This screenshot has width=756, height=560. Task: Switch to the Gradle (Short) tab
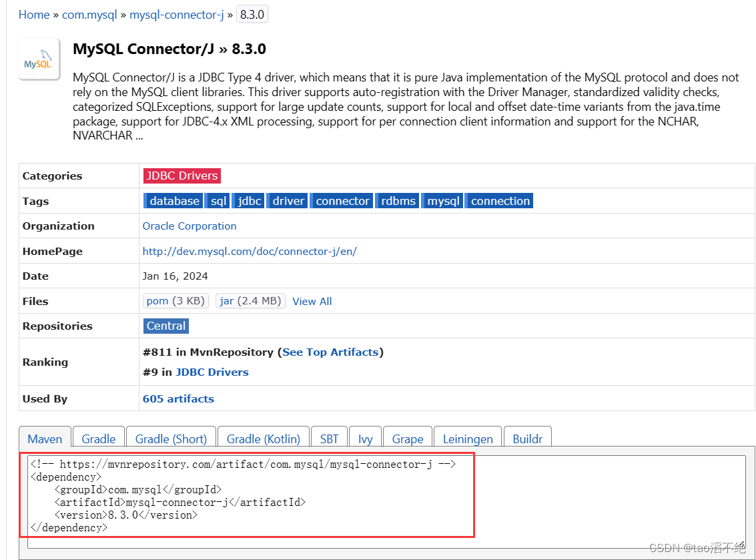click(x=171, y=439)
